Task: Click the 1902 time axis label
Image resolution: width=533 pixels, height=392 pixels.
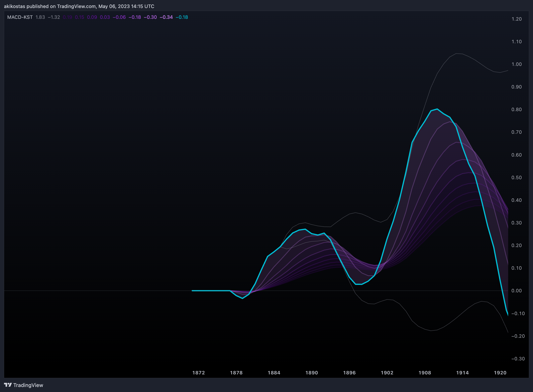Action: [387, 373]
